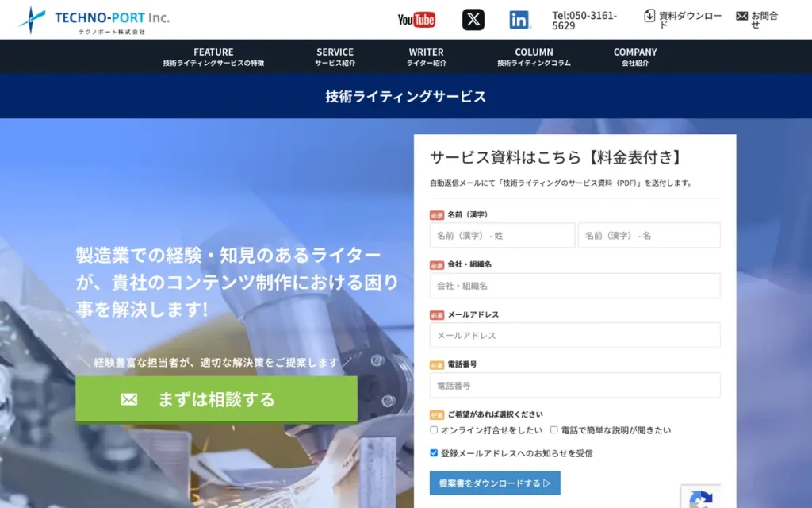Click the 経験豊富な担当者が、適切な解決策をご提案します text
Viewport: 812px width, 508px height.
[216, 362]
